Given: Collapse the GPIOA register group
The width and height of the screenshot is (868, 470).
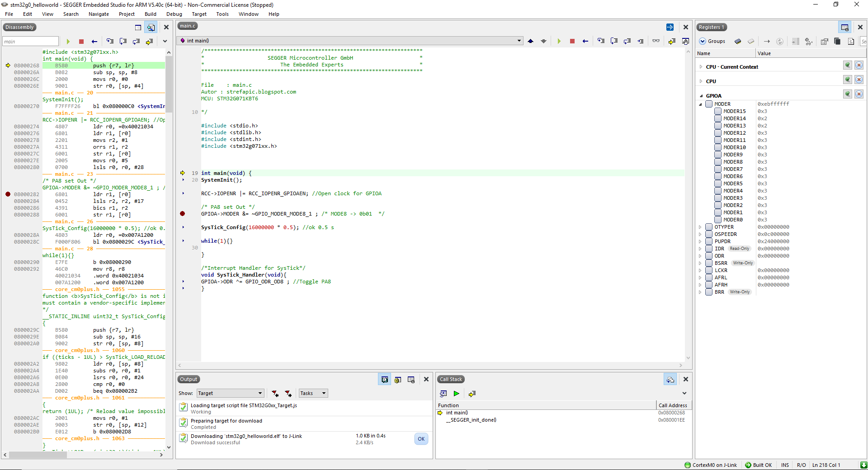Looking at the screenshot, I should [x=701, y=96].
